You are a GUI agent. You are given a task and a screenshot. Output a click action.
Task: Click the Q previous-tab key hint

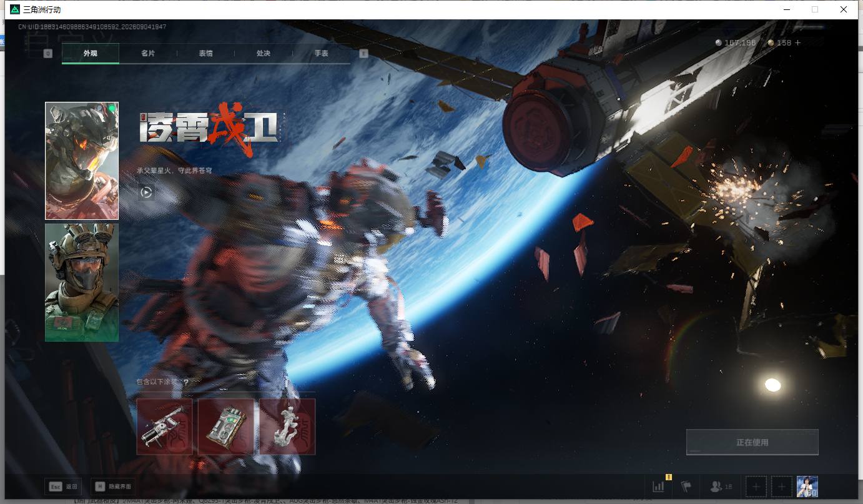[47, 54]
